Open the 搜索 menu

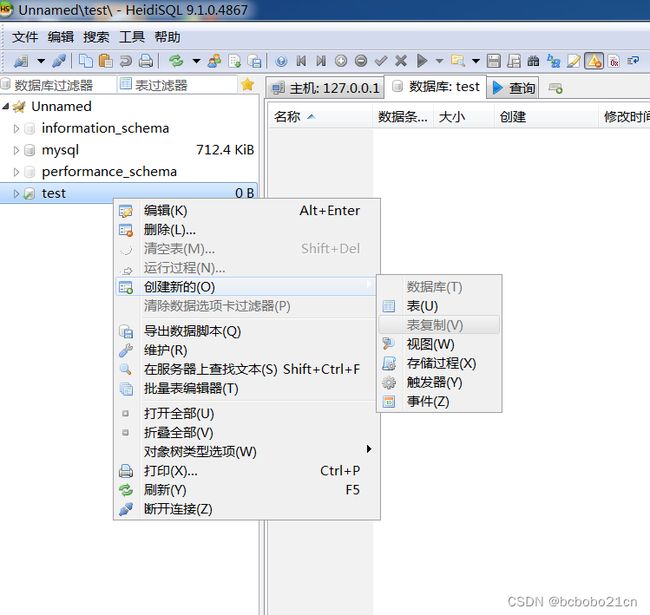click(x=96, y=37)
